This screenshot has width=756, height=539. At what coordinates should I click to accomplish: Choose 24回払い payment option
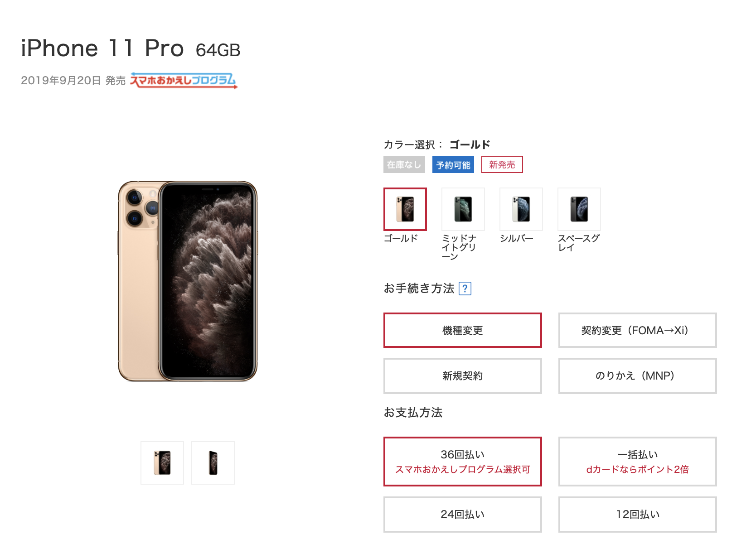(x=463, y=515)
